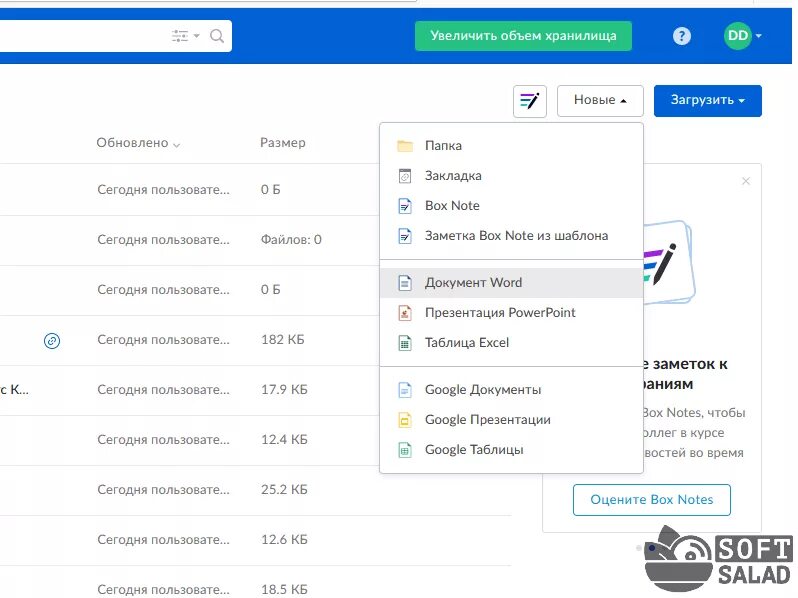Create a Презентация PowerPoint
This screenshot has width=798, height=598.
coord(511,312)
